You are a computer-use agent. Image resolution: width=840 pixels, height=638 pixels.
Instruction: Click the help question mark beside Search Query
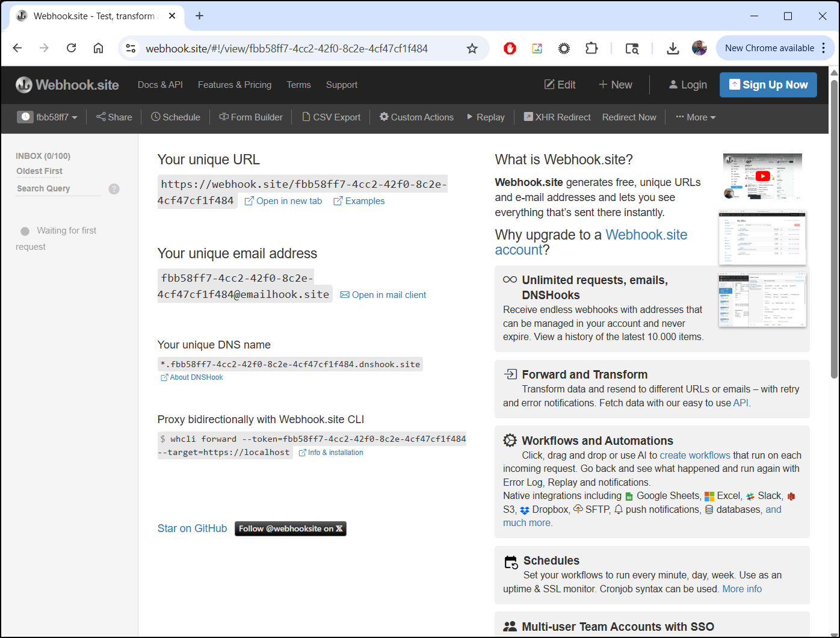114,189
